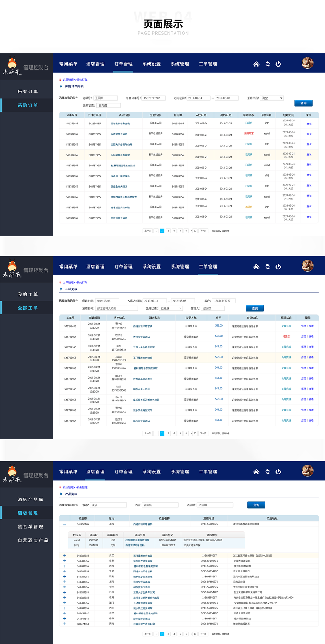Click 处理 on the 待处理 work order row
The image size is (325, 644).
point(303,336)
